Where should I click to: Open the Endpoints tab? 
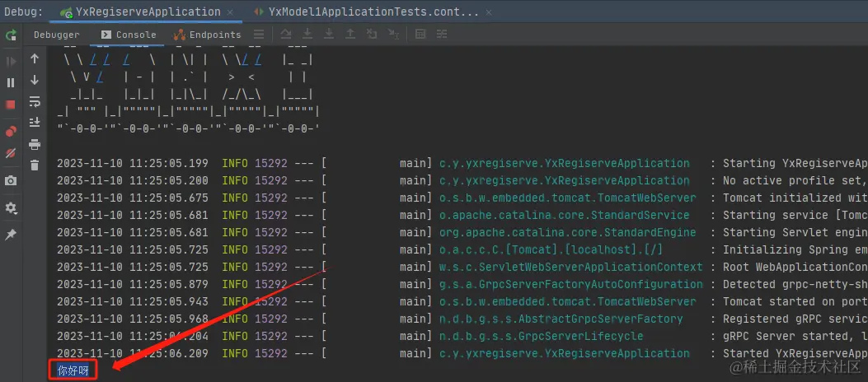(x=207, y=35)
